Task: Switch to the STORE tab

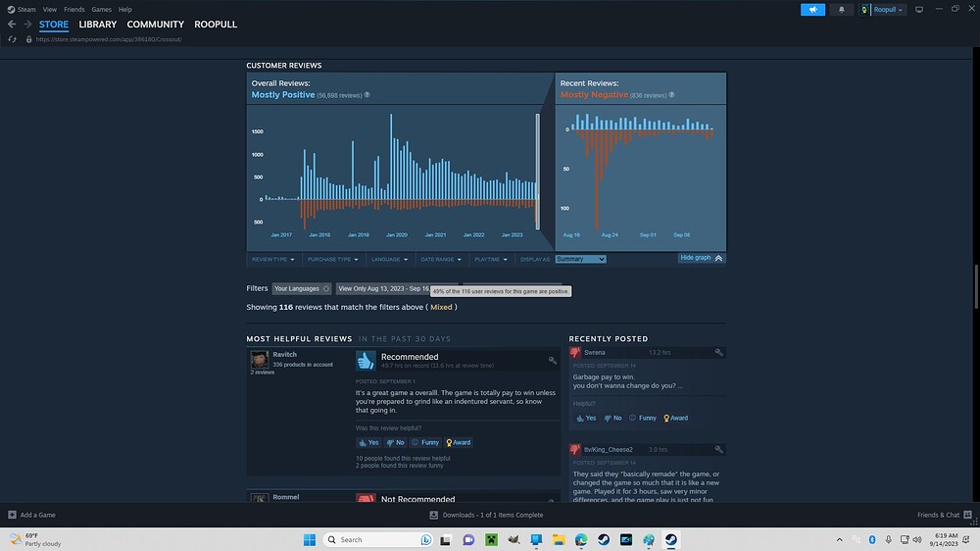Action: pyautogui.click(x=54, y=25)
